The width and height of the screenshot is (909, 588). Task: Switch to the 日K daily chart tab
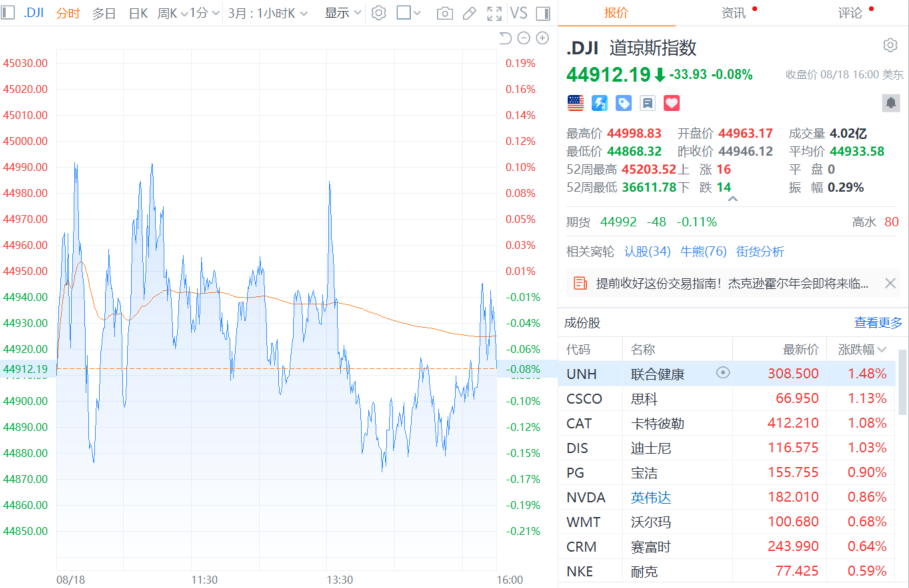pos(138,13)
